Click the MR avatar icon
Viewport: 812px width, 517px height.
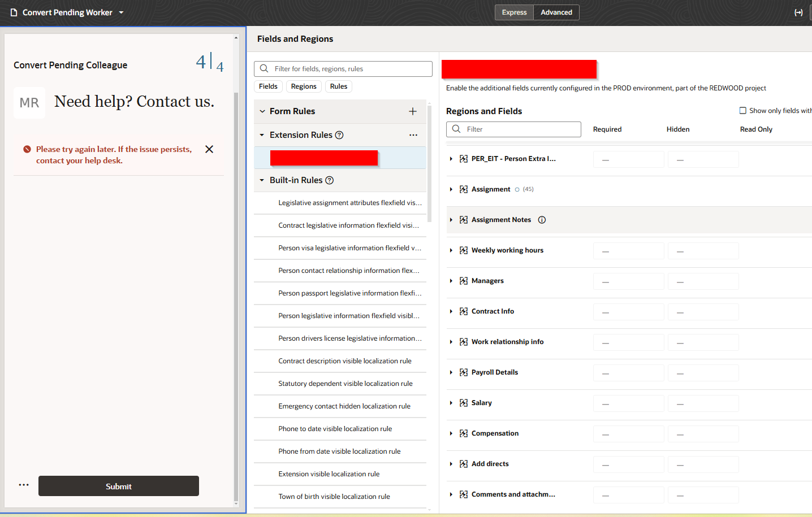(29, 103)
